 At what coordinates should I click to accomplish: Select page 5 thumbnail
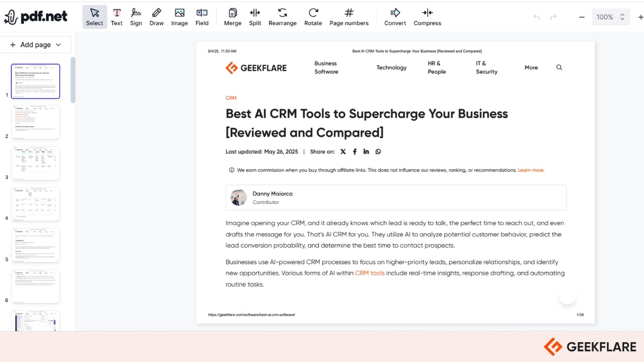(35, 246)
